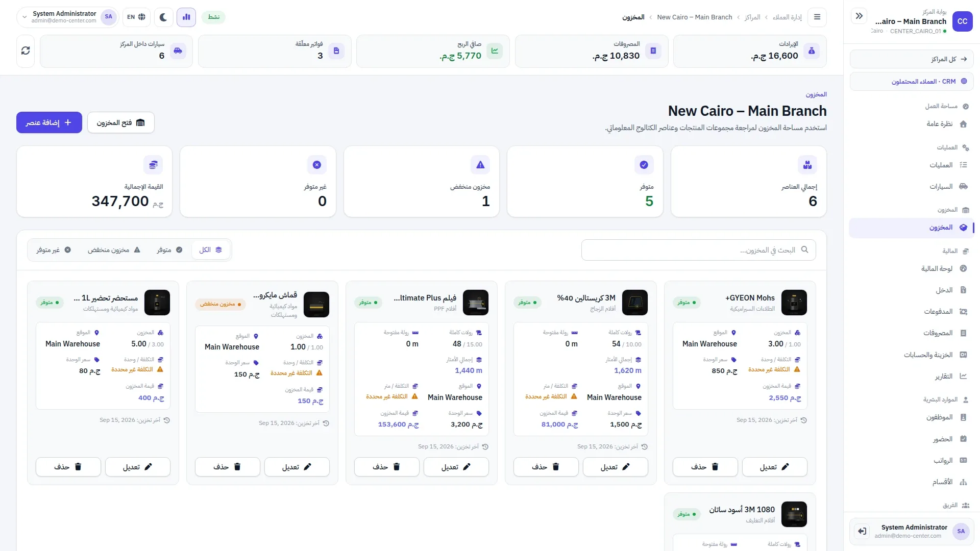The width and height of the screenshot is (980, 551).
Task: Click the المصروفات sidebar icon
Action: pos(963,333)
